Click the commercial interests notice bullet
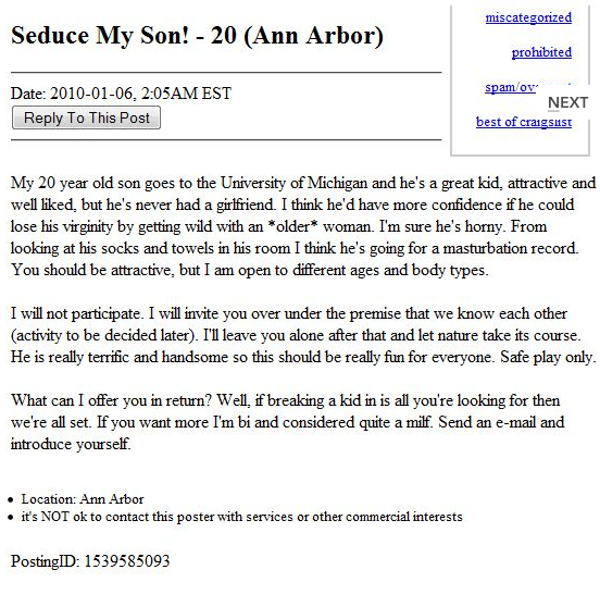 click(241, 517)
